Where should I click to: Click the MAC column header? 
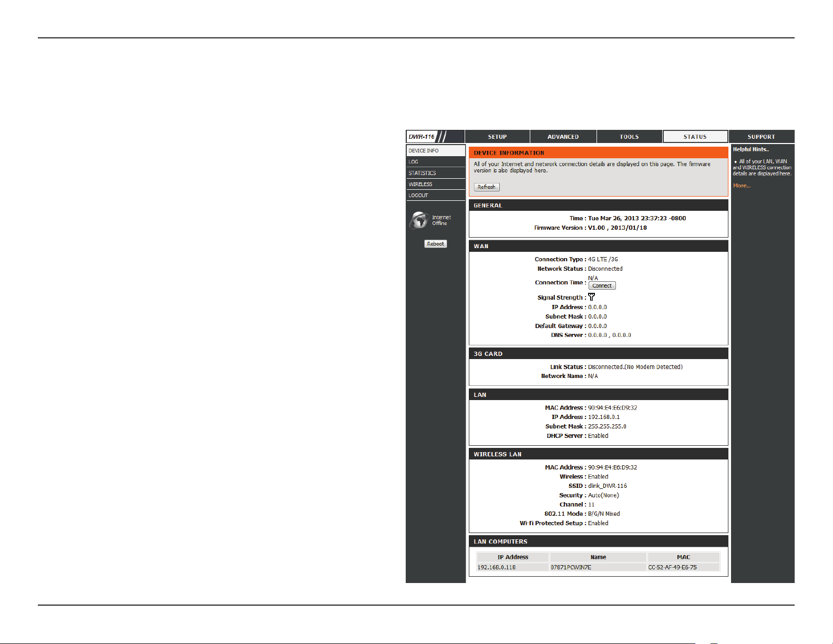684,557
